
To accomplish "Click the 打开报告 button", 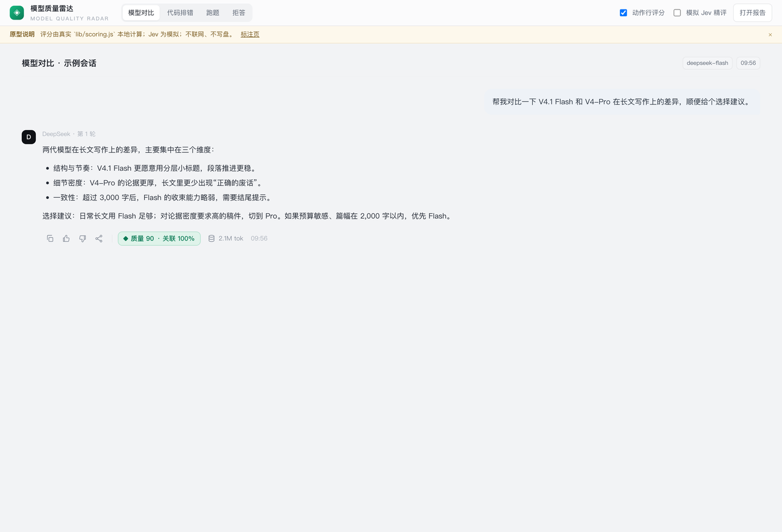I will pyautogui.click(x=752, y=12).
